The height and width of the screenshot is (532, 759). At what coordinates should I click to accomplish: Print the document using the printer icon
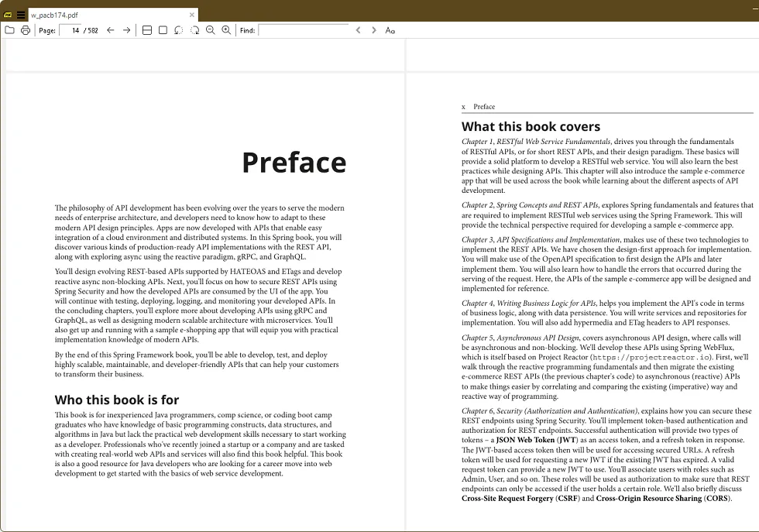tap(26, 30)
